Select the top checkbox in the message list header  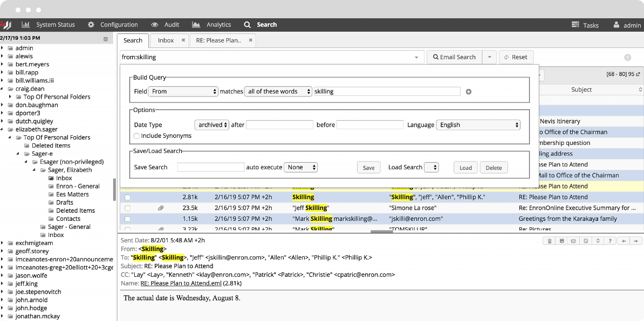[x=128, y=88]
